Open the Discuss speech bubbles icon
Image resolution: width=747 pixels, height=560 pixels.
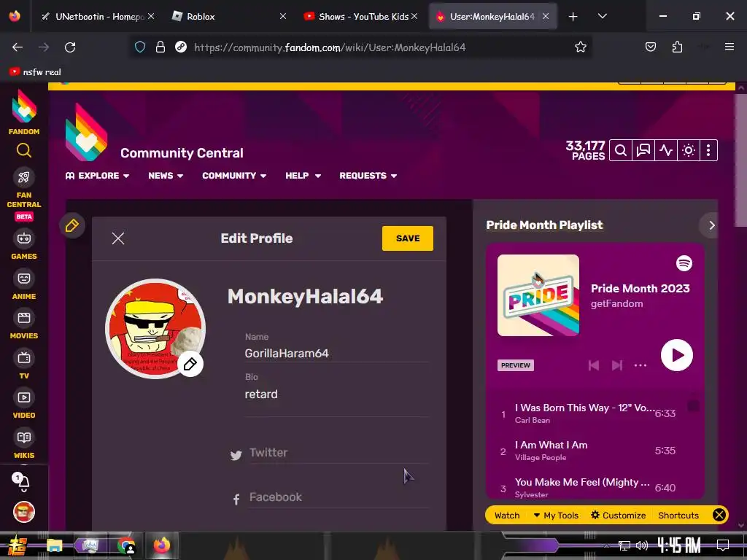coord(643,150)
